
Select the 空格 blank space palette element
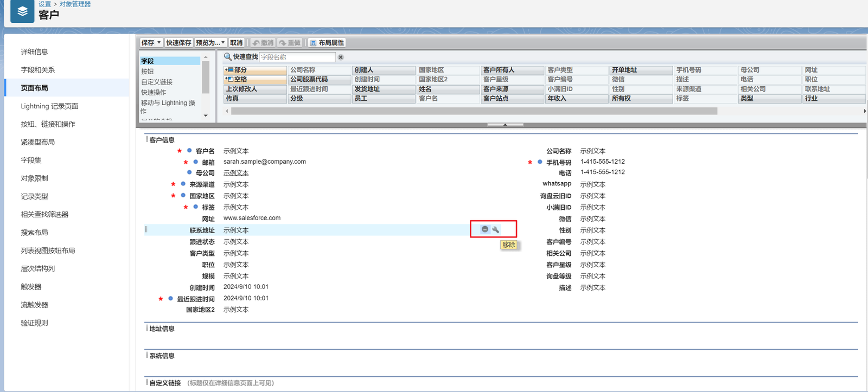tap(255, 79)
